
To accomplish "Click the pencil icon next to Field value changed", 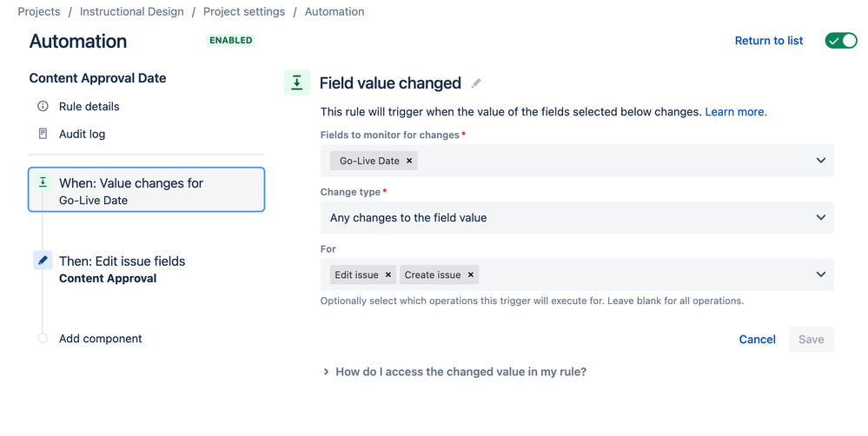I will coord(476,83).
